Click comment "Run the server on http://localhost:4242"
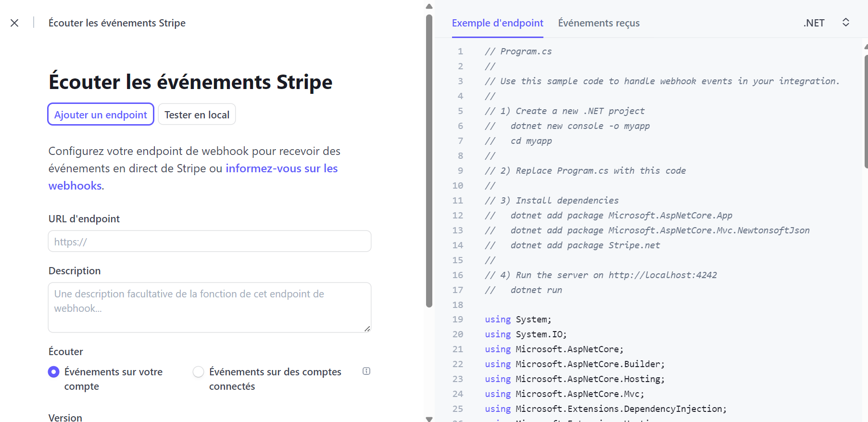The image size is (868, 422). (x=616, y=275)
